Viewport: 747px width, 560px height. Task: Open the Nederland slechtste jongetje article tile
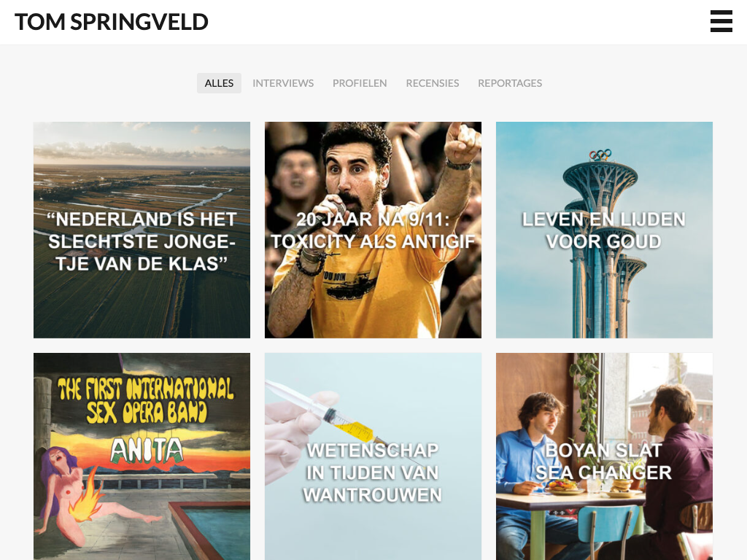[142, 230]
